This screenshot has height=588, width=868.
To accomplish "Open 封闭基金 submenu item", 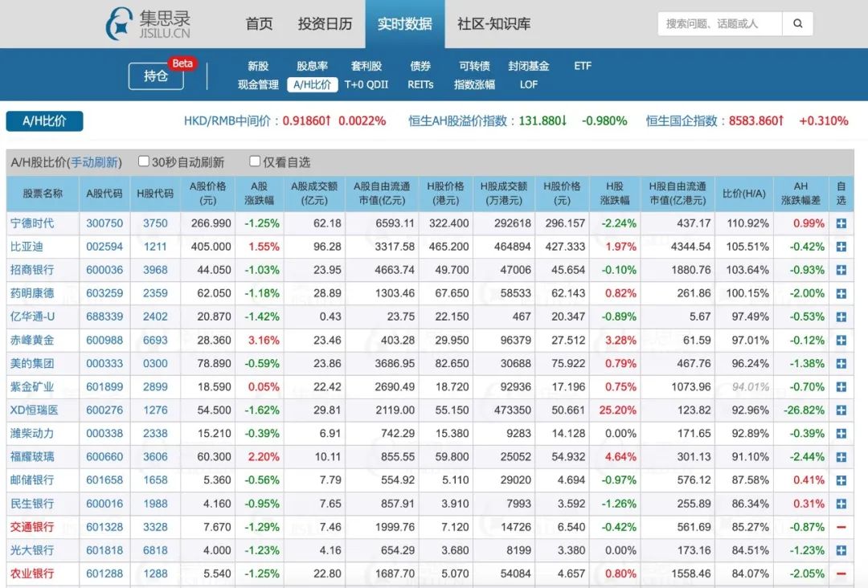I will click(529, 66).
